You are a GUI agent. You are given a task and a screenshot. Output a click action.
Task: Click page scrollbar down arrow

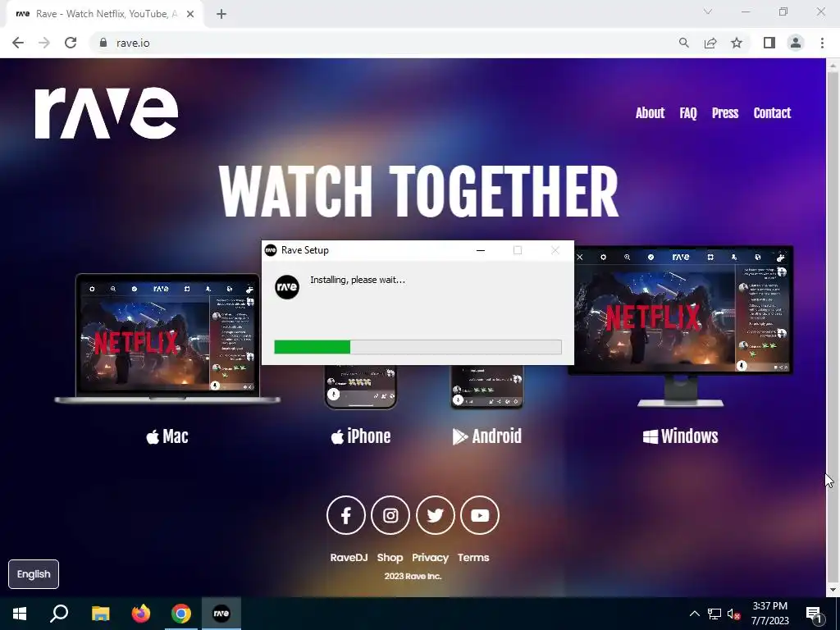click(x=833, y=590)
